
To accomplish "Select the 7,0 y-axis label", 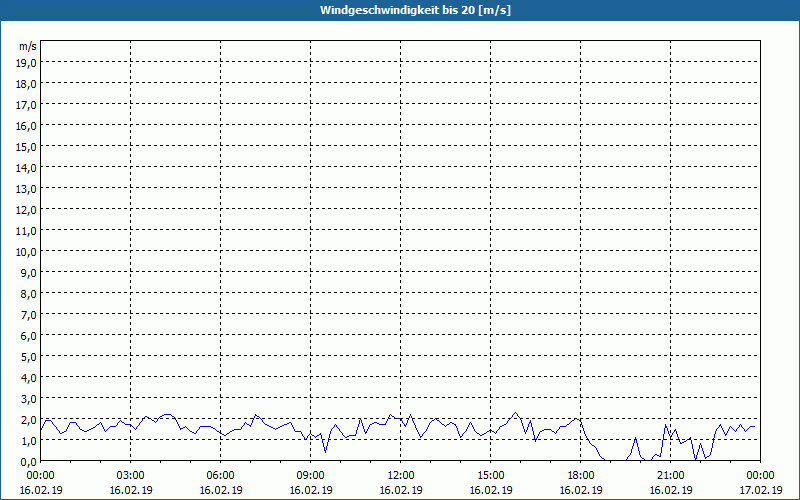I will coord(28,315).
